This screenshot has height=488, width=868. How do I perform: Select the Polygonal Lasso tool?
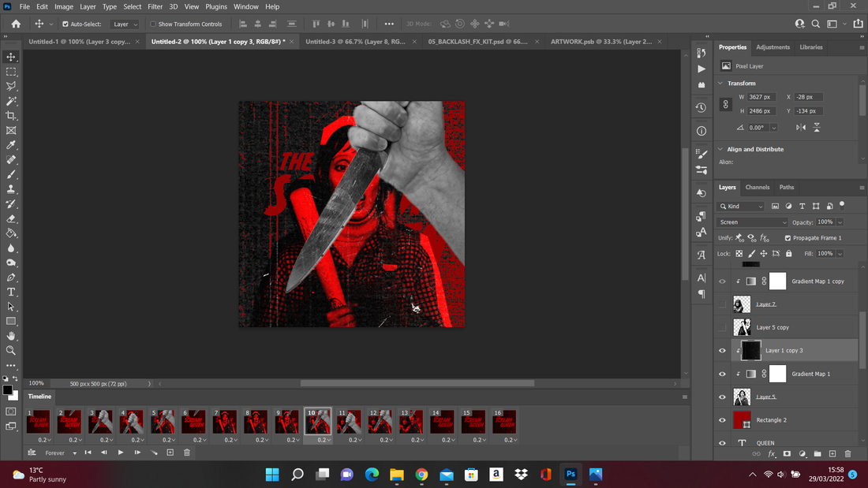tap(11, 86)
